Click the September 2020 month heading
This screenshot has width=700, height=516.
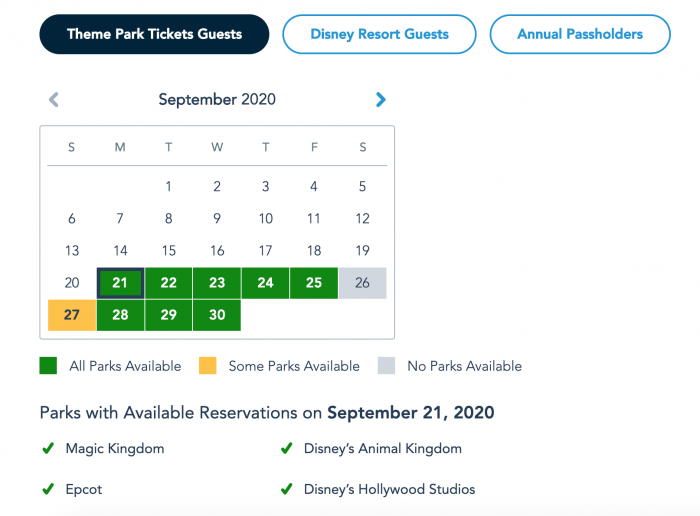(x=217, y=100)
